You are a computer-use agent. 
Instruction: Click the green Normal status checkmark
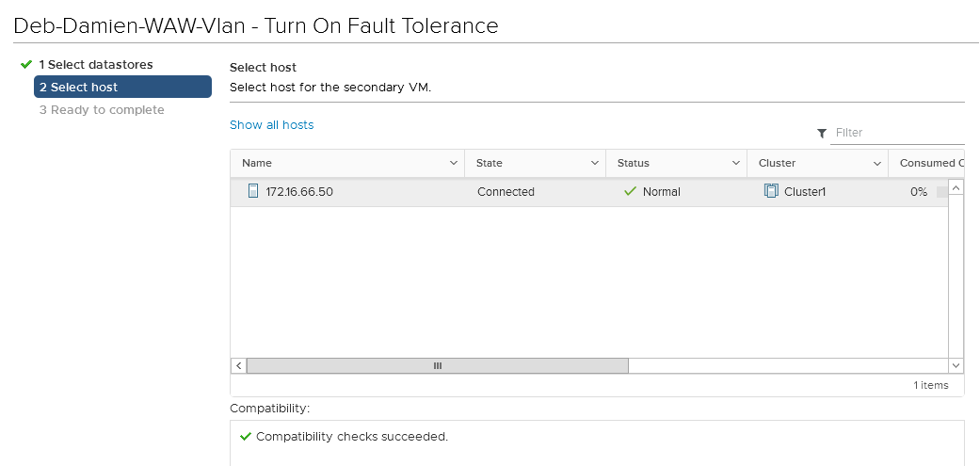tap(631, 191)
